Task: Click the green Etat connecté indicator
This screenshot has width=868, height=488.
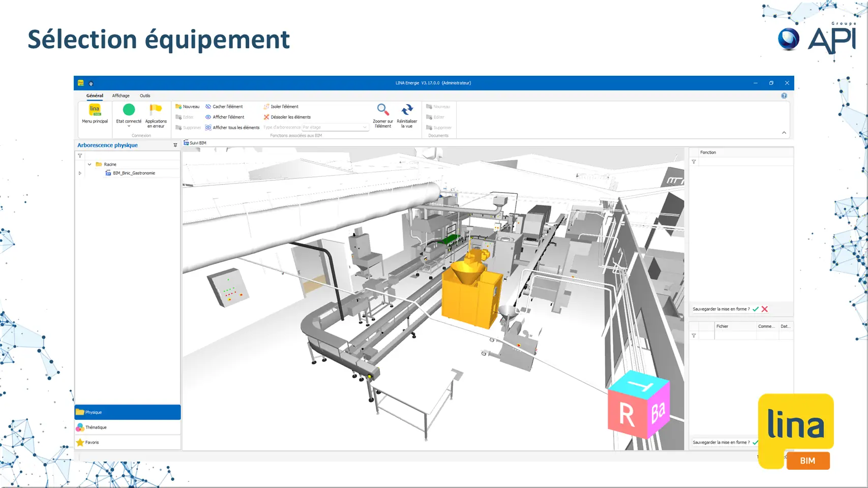Action: [x=129, y=109]
